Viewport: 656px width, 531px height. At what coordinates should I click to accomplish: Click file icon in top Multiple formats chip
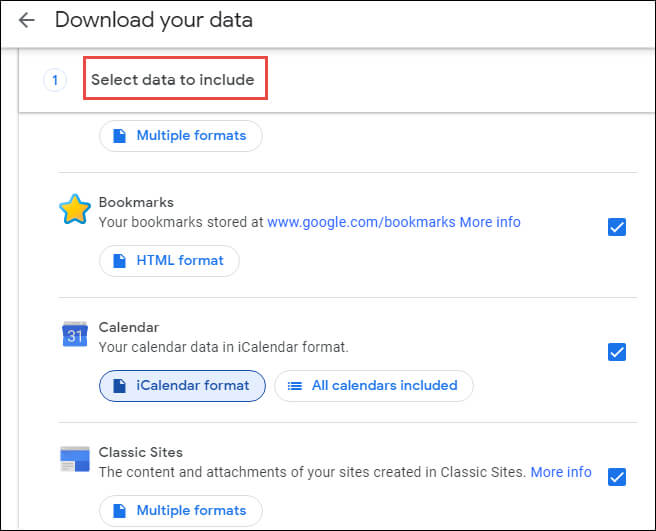[x=120, y=136]
